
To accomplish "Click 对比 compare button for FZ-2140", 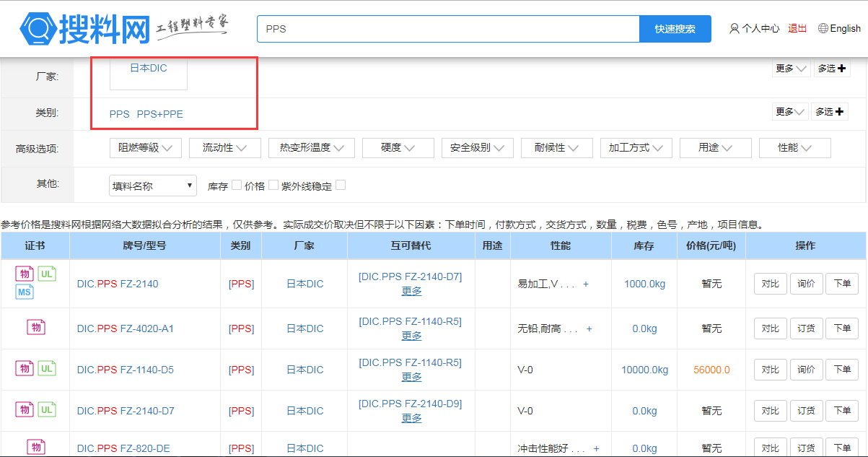I will (770, 284).
